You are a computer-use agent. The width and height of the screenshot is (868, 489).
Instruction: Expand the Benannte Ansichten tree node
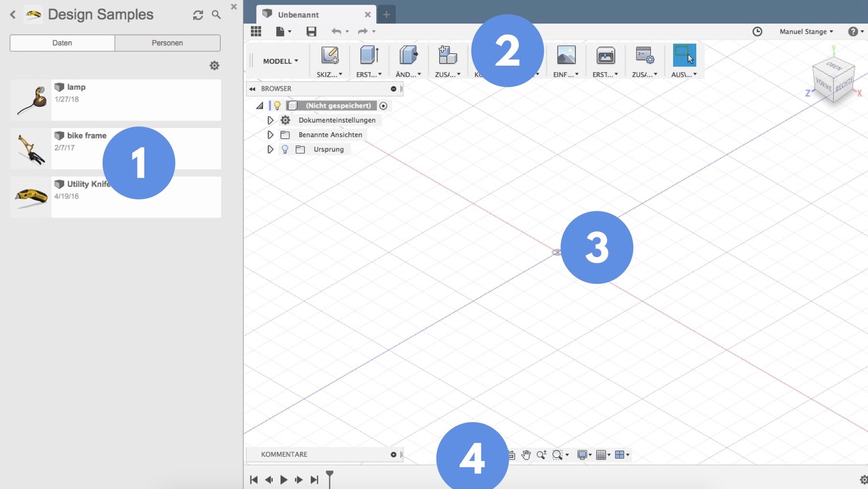[270, 134]
